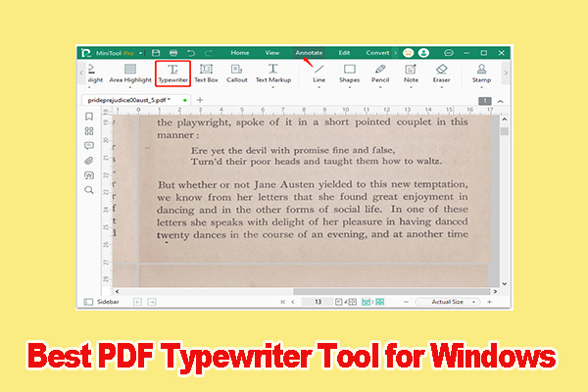Click the horizontal scrollbar thumb
588x392 pixels.
click(x=391, y=291)
